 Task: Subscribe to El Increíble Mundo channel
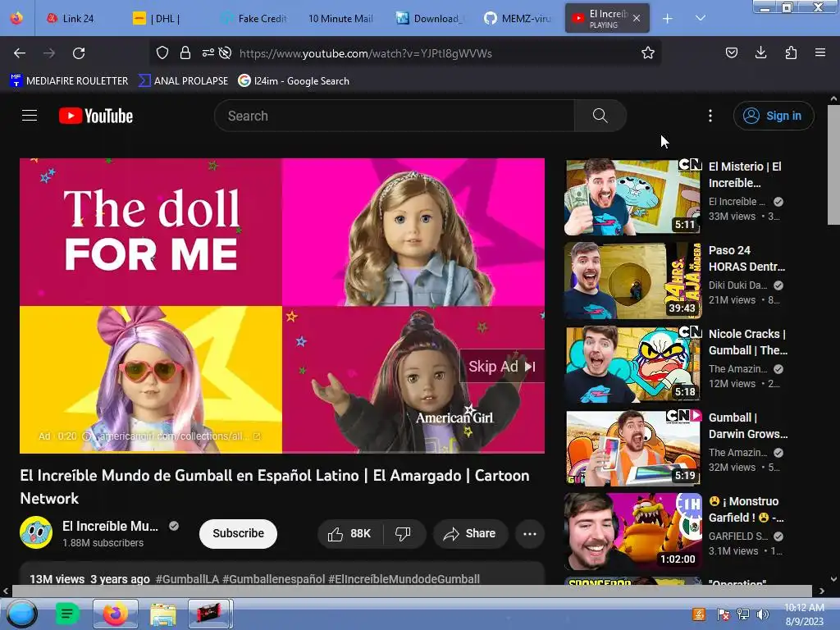238,533
